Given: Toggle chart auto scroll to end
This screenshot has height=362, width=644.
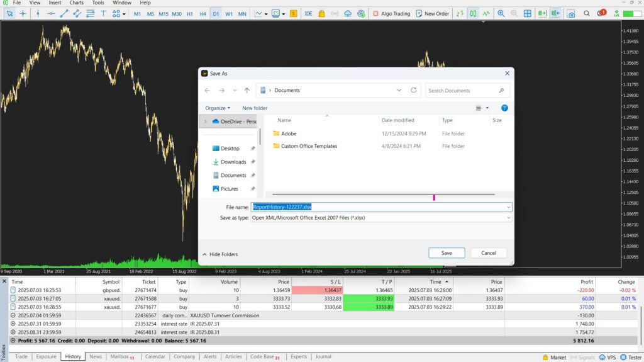Looking at the screenshot, I should (x=542, y=14).
